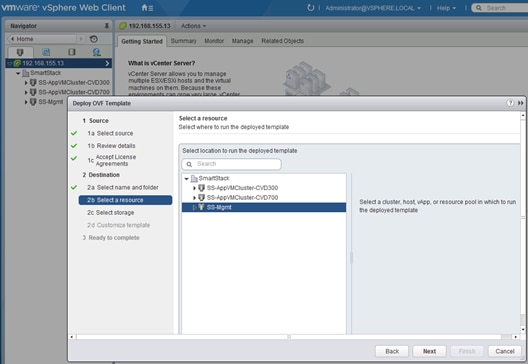The image size is (528, 364).
Task: Switch to the Summary tab
Action: coord(184,41)
